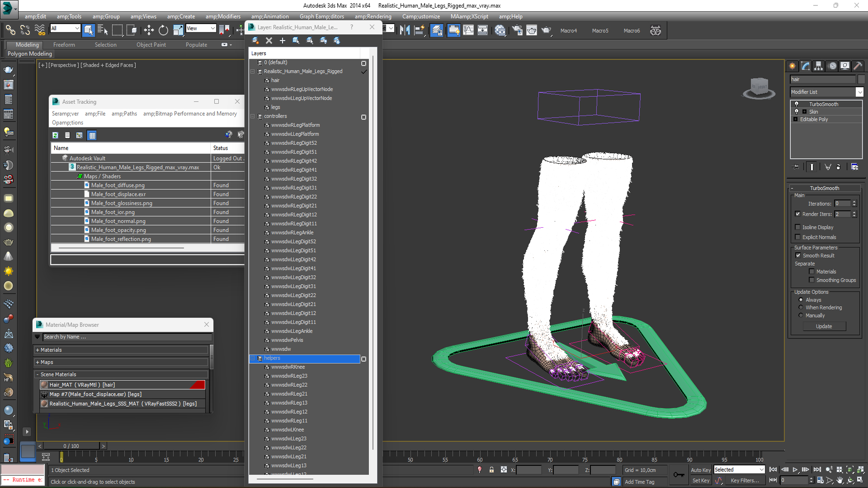868x488 pixels.
Task: Toggle Smooth Result checkbox
Action: tap(798, 256)
